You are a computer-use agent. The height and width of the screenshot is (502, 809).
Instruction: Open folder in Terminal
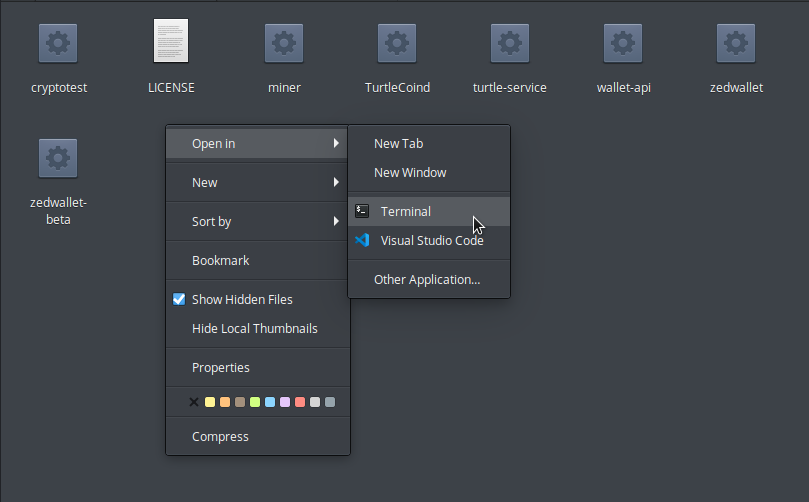429,212
